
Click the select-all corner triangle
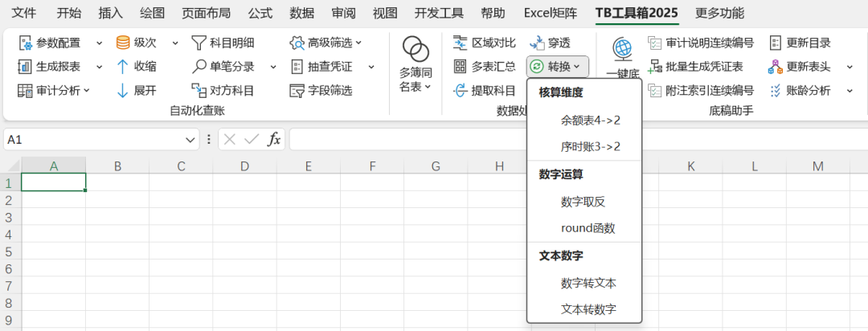(12, 165)
